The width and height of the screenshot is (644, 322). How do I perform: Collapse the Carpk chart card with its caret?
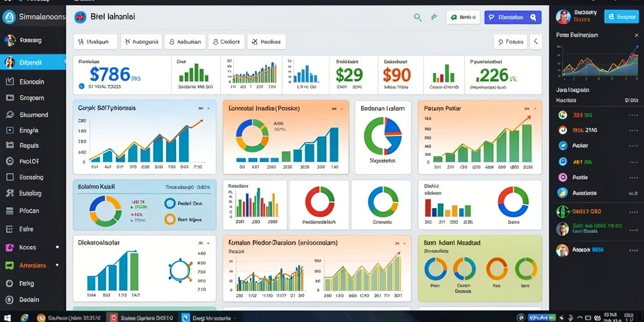pyautogui.click(x=208, y=108)
